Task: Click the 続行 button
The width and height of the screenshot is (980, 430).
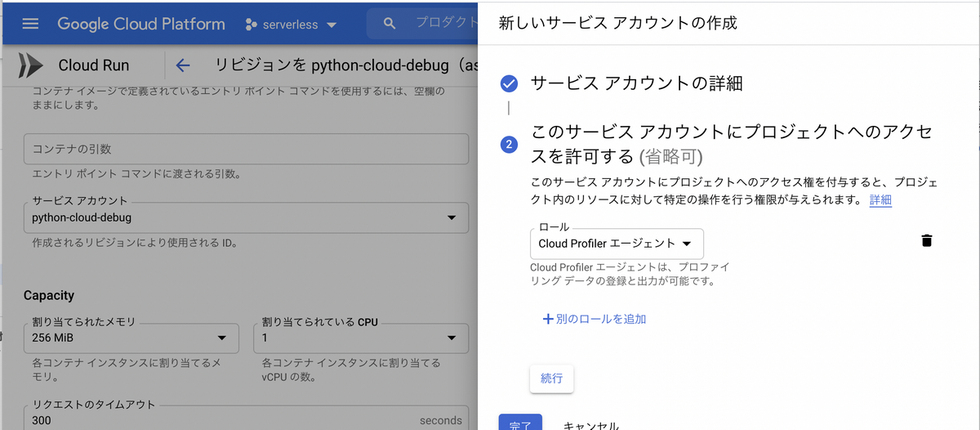Action: tap(551, 379)
